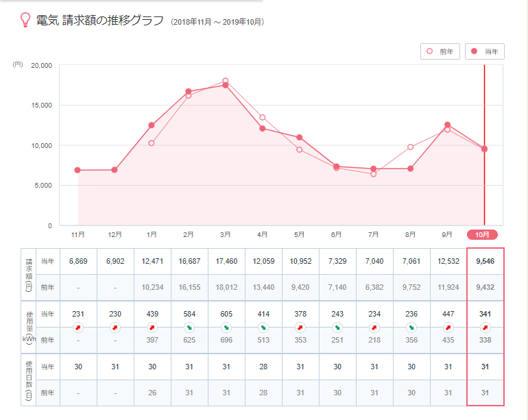Image resolution: width=528 pixels, height=420 pixels.
Task: Click the 当年 data point for 4月
Action: (x=263, y=129)
